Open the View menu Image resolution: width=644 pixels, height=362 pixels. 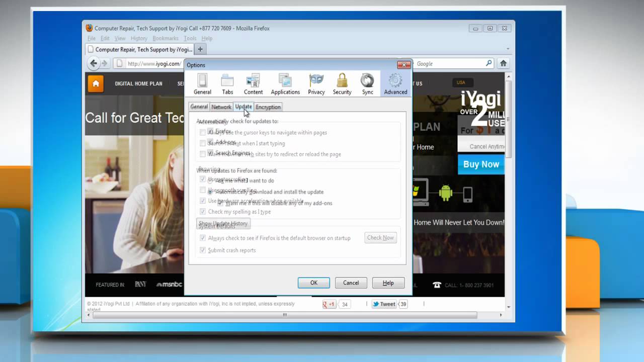(120, 38)
